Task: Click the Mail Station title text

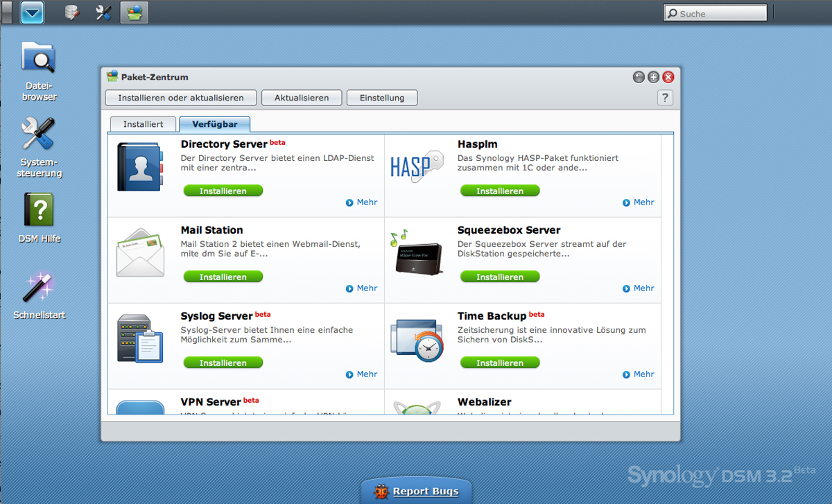Action: coord(212,230)
